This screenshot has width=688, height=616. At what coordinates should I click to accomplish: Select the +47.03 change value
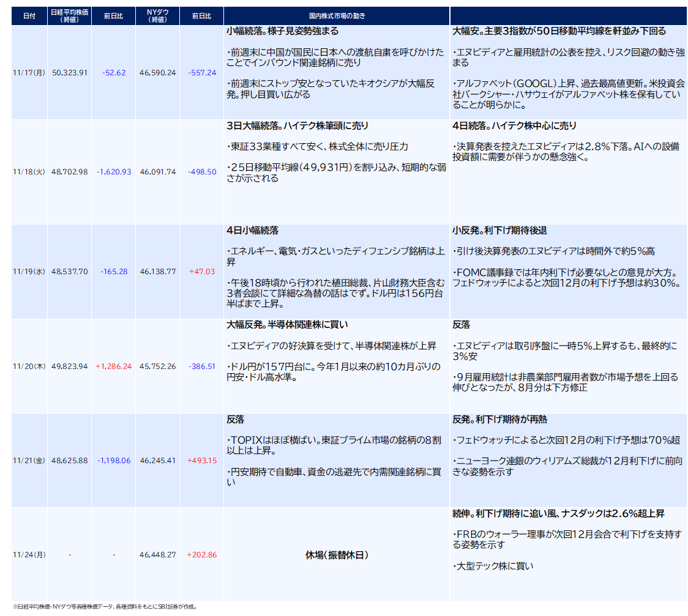click(201, 271)
